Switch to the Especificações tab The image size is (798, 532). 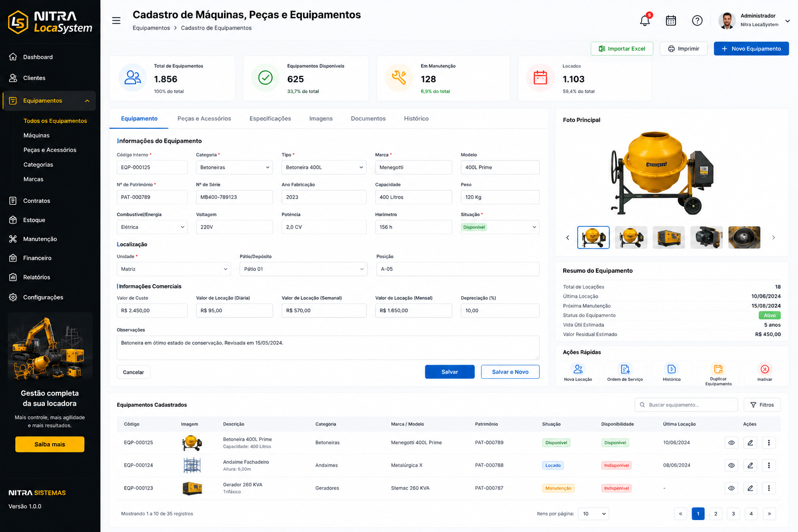270,118
